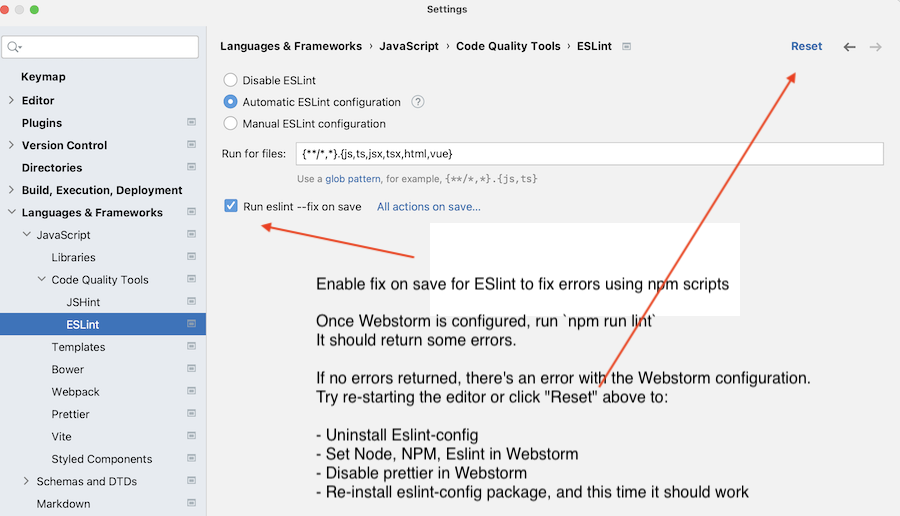Click the Reset link
The height and width of the screenshot is (516, 900).
[806, 46]
